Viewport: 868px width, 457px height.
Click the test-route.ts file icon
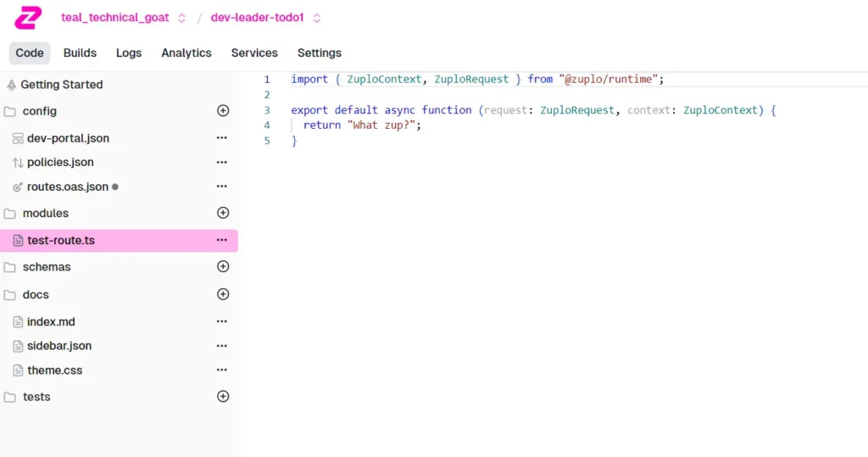(18, 241)
